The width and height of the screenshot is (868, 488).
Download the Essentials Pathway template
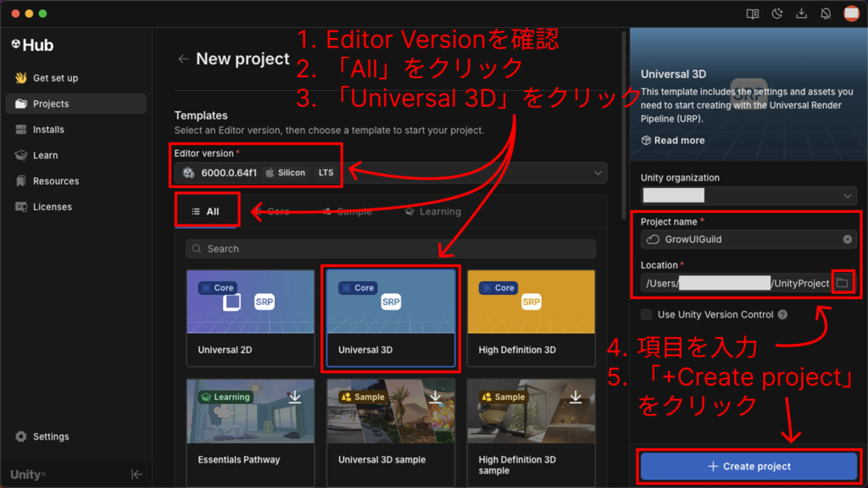295,397
